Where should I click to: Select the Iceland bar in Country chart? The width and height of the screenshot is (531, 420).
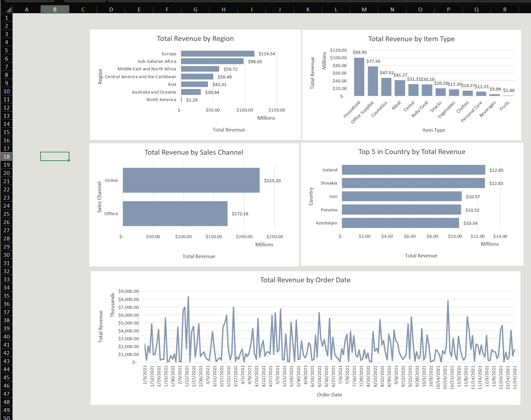[414, 170]
